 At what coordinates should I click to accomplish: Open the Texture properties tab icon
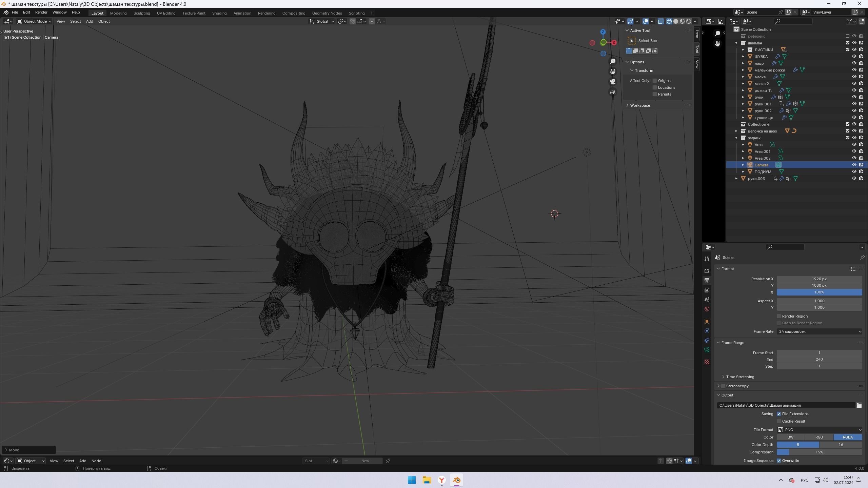[x=707, y=362]
